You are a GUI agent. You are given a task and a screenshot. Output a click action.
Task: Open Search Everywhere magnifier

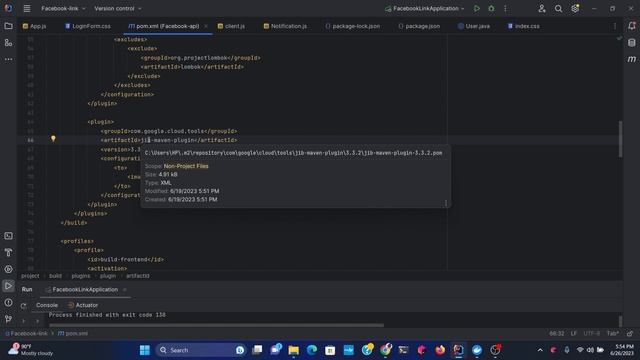558,8
